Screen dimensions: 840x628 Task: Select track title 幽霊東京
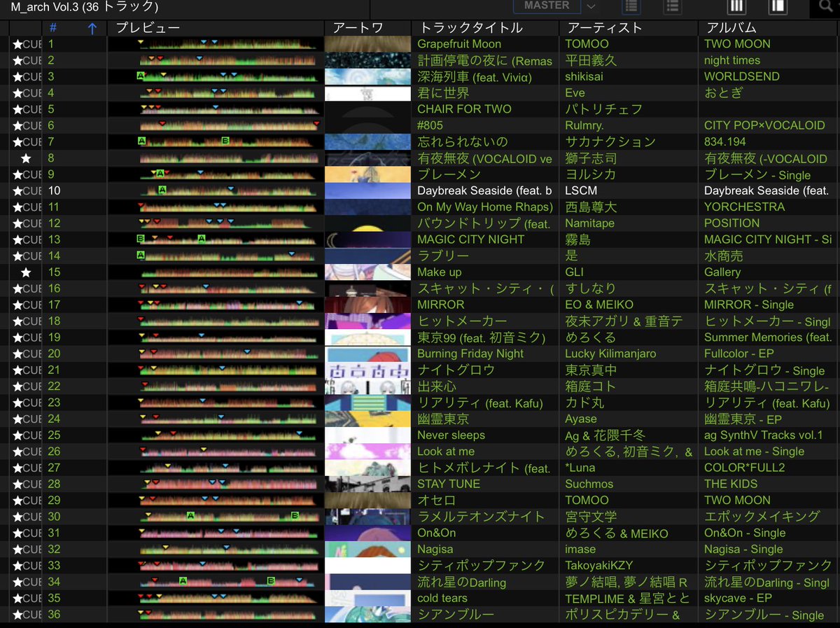[443, 419]
